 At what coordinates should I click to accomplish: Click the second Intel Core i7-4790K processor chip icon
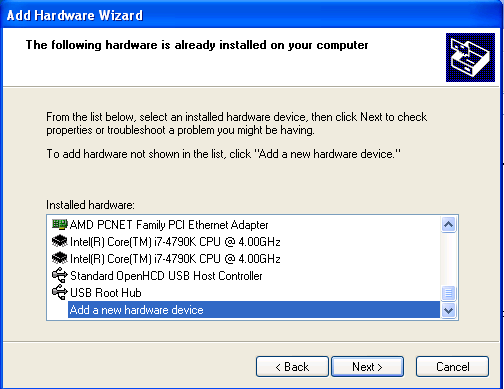tap(60, 258)
